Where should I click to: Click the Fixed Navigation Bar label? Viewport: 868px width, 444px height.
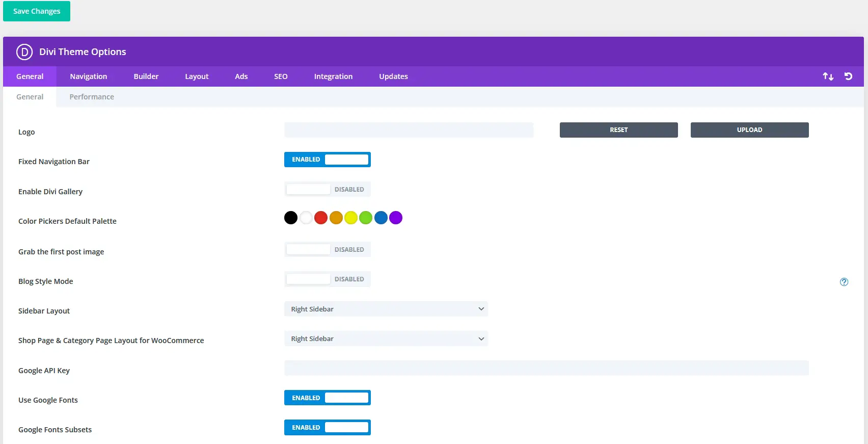click(x=54, y=162)
